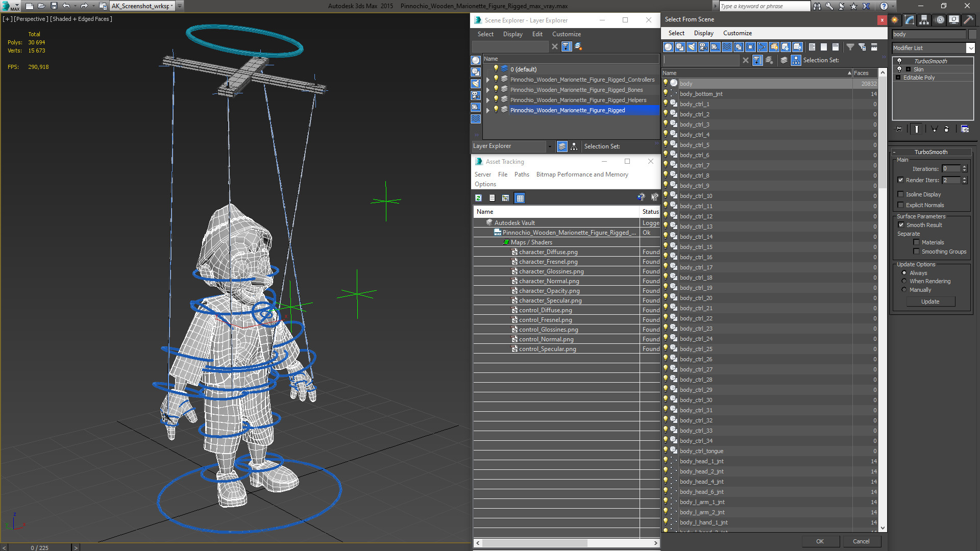Open the Modifier List dropdown
This screenshot has height=551, width=980.
pos(970,48)
